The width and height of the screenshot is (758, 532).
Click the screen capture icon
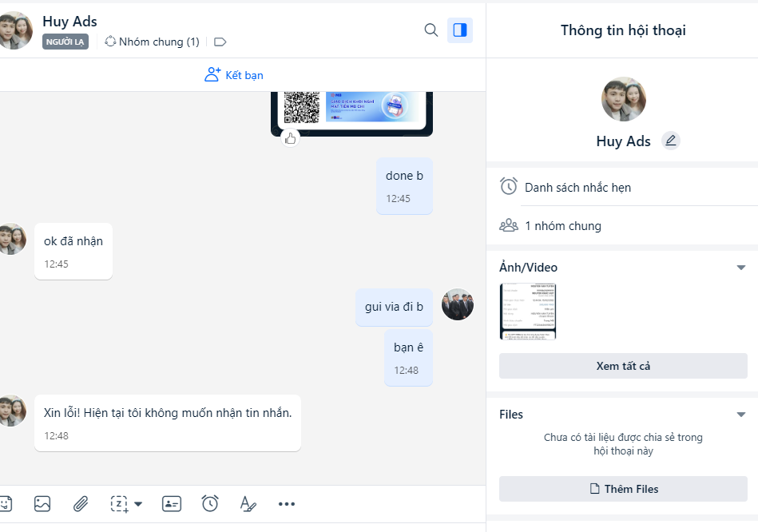119,503
